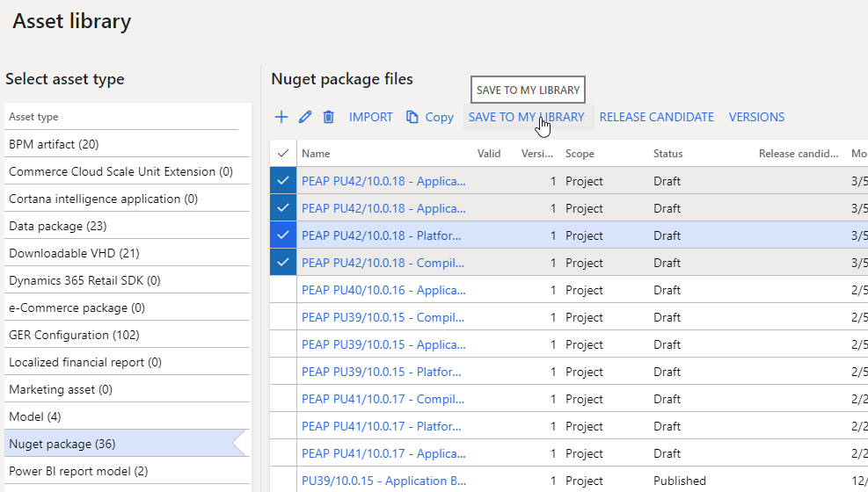Select e-Commerce package (0) asset type
Screen dimensions: 868x492
pos(127,307)
